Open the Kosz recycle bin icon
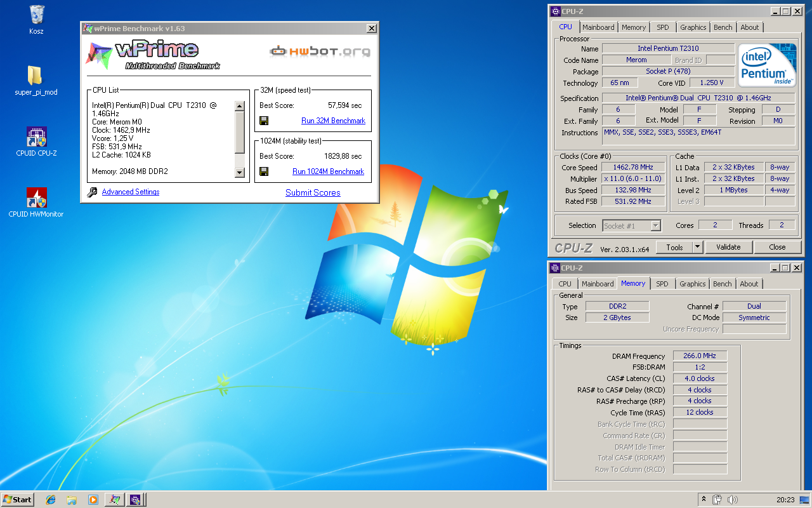 click(37, 14)
